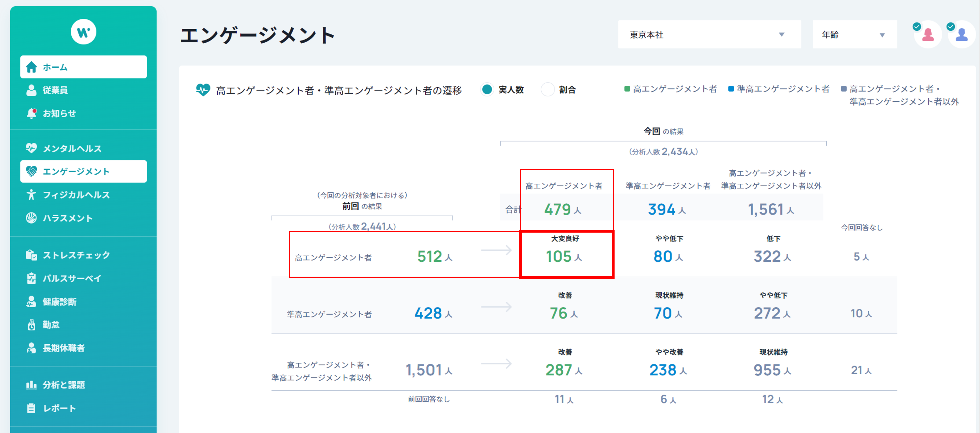Open お知らせ menu item
980x433 pixels.
[83, 113]
